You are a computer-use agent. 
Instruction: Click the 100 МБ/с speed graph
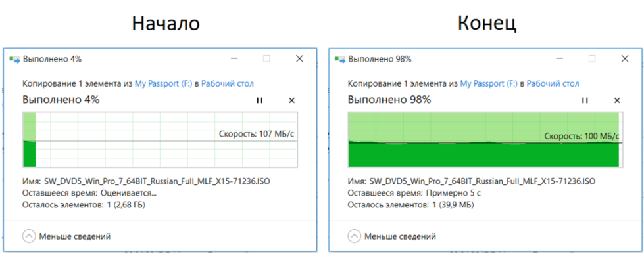tap(485, 140)
